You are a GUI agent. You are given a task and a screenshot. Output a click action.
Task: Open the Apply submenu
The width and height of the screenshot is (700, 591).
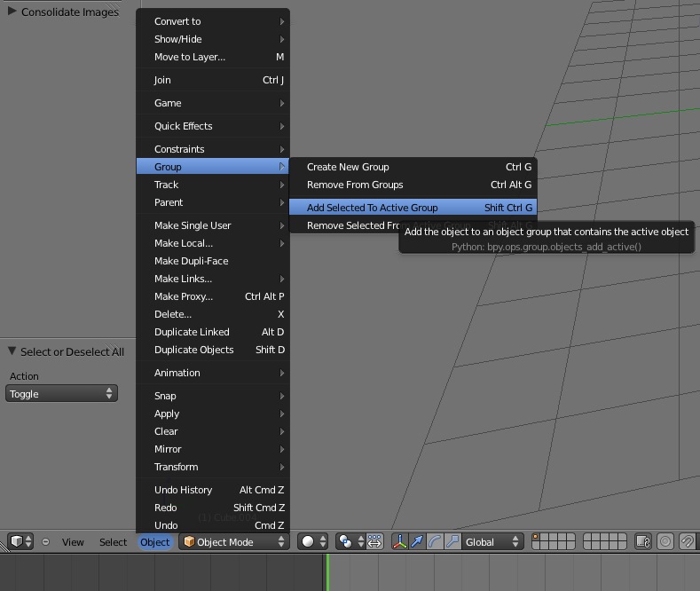click(x=213, y=414)
